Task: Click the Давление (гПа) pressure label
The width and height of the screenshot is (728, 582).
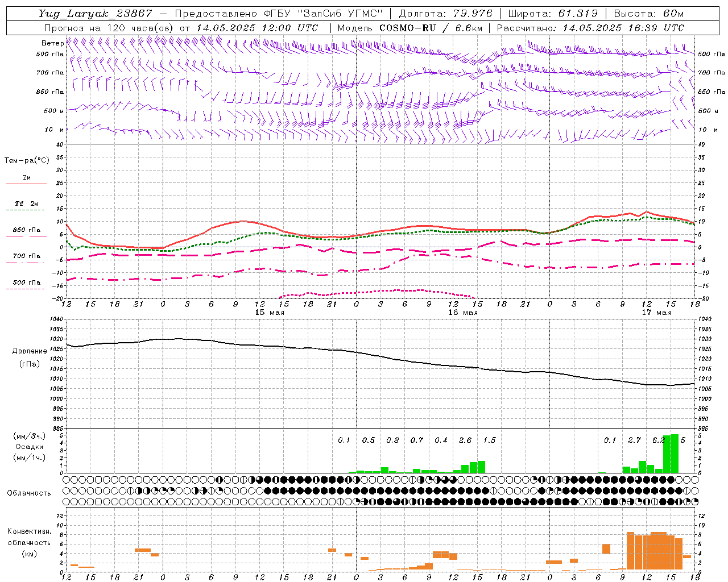Action: coord(30,357)
